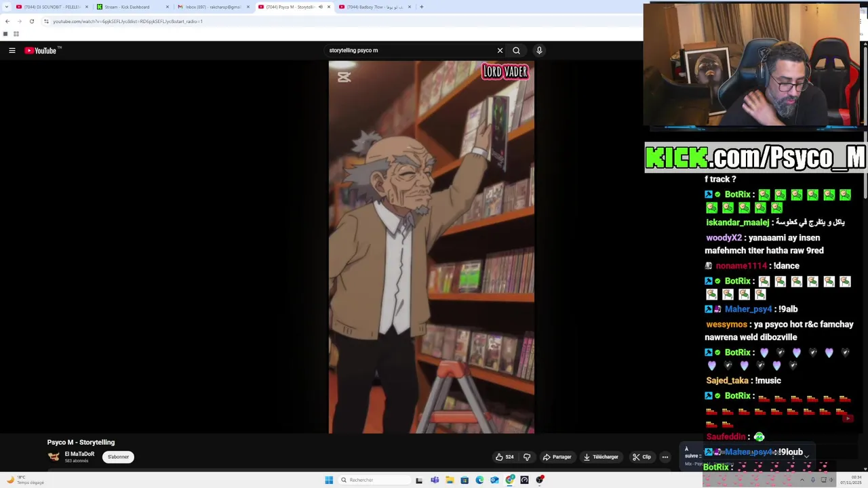Open the Partager share dialog

point(557,457)
